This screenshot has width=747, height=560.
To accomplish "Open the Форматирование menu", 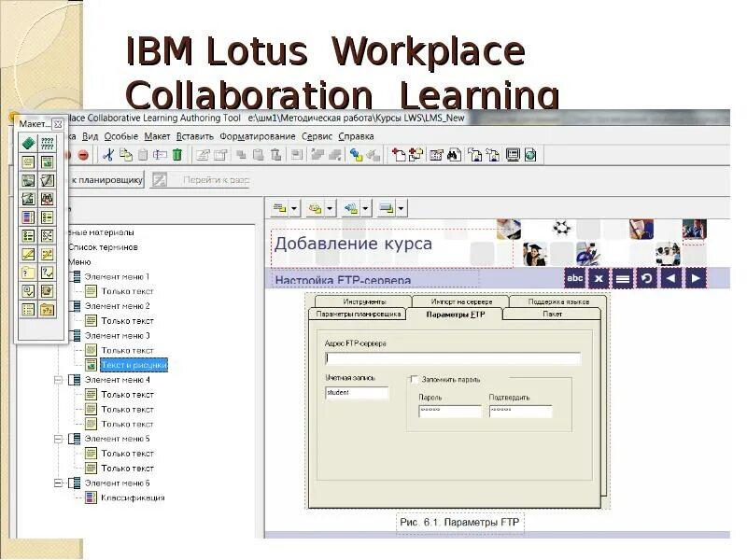I will [258, 136].
